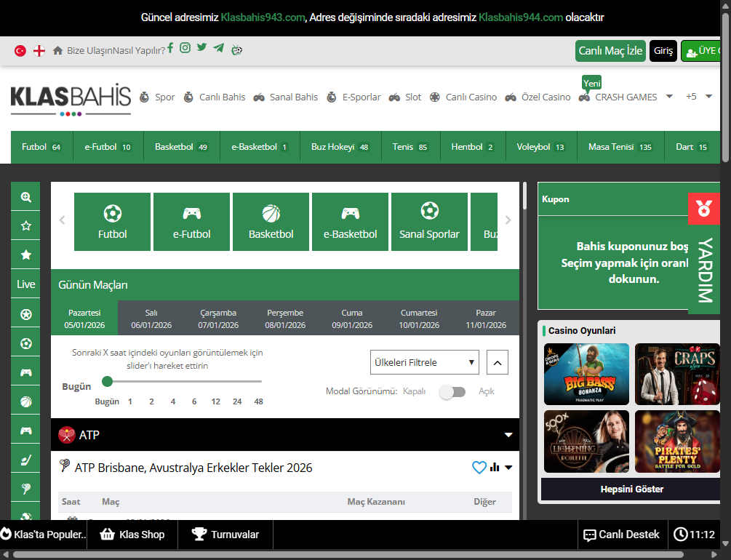Click the 12 hour mark on time slider
The width and height of the screenshot is (731, 560).
(x=216, y=401)
